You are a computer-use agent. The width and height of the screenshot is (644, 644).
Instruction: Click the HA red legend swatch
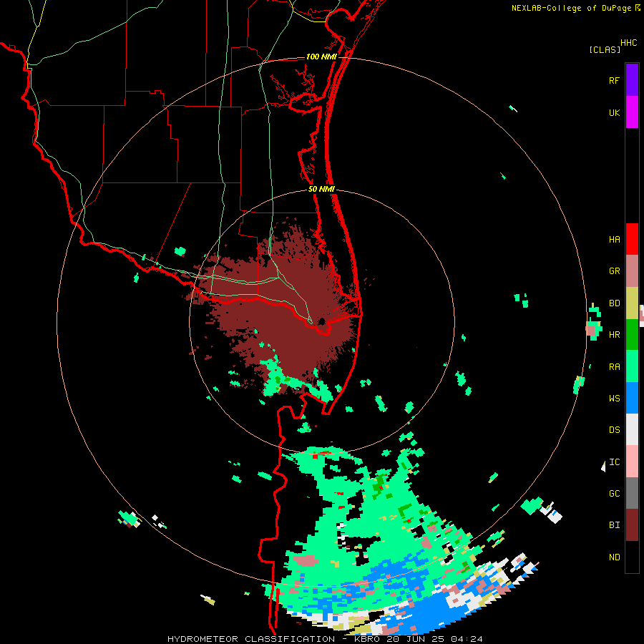pyautogui.click(x=632, y=239)
